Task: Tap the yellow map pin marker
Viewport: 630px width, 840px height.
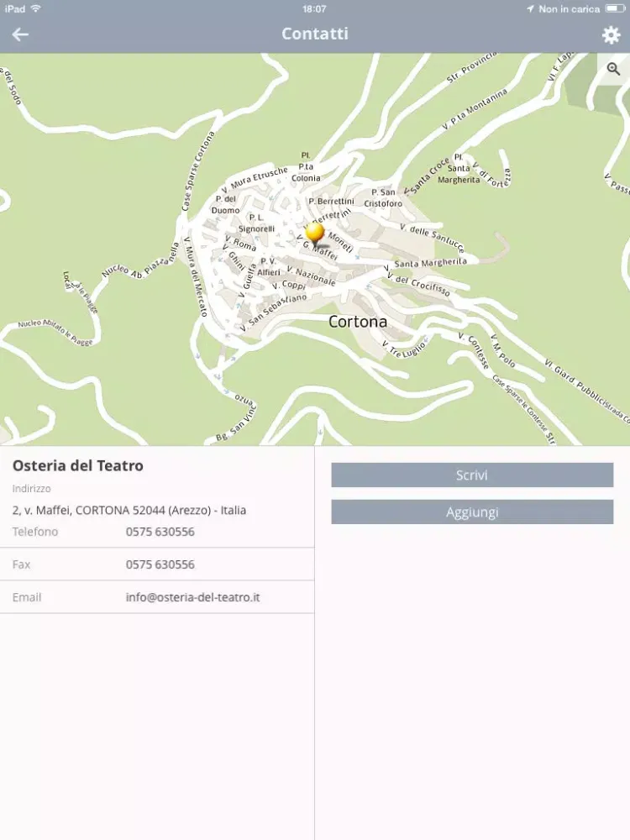Action: [314, 234]
